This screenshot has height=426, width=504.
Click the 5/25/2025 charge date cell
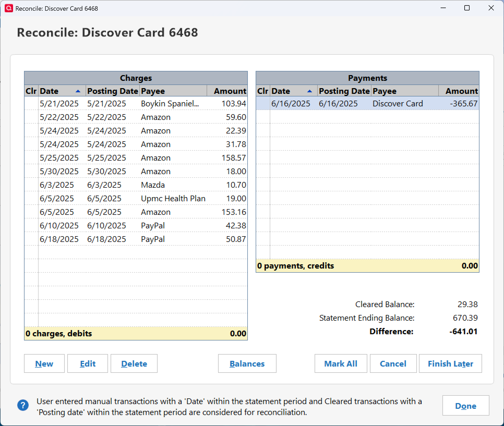59,158
